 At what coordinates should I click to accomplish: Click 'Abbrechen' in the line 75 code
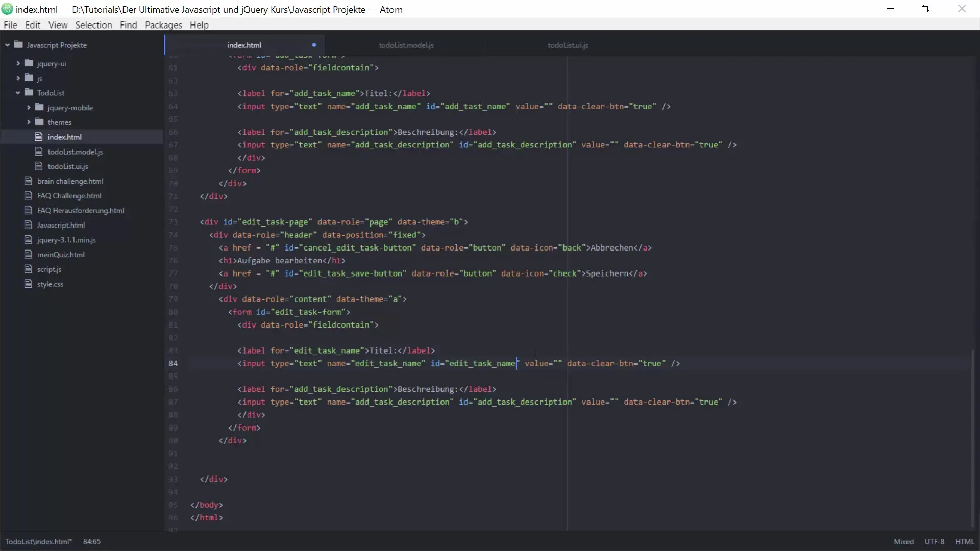tap(612, 247)
